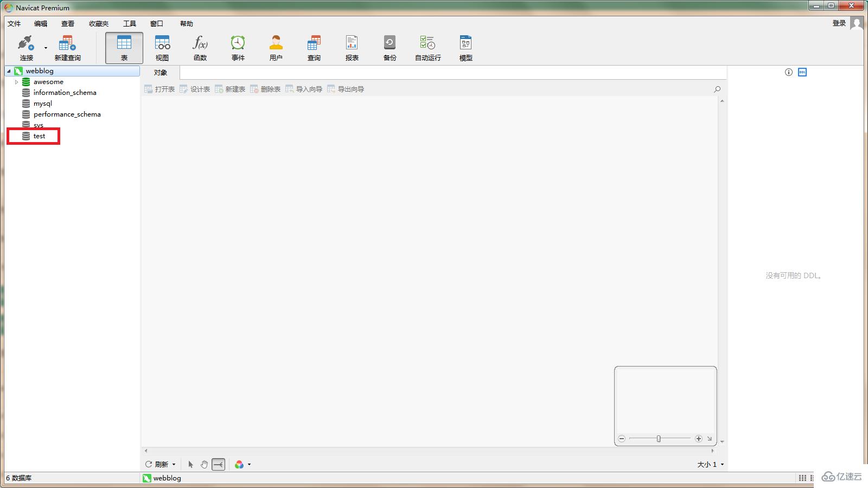Click the 刷新 refresh button
Screen dimensions: 868x488
(157, 464)
